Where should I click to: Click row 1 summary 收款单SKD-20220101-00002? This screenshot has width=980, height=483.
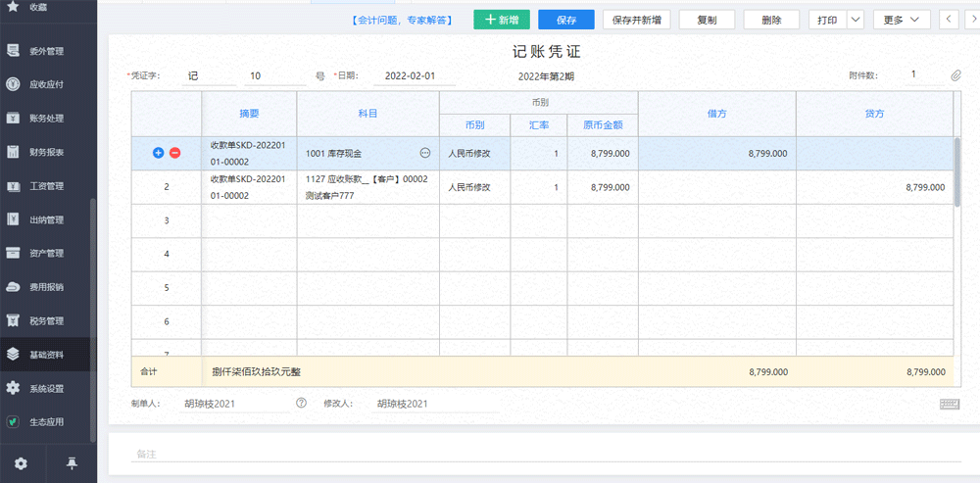click(x=249, y=153)
